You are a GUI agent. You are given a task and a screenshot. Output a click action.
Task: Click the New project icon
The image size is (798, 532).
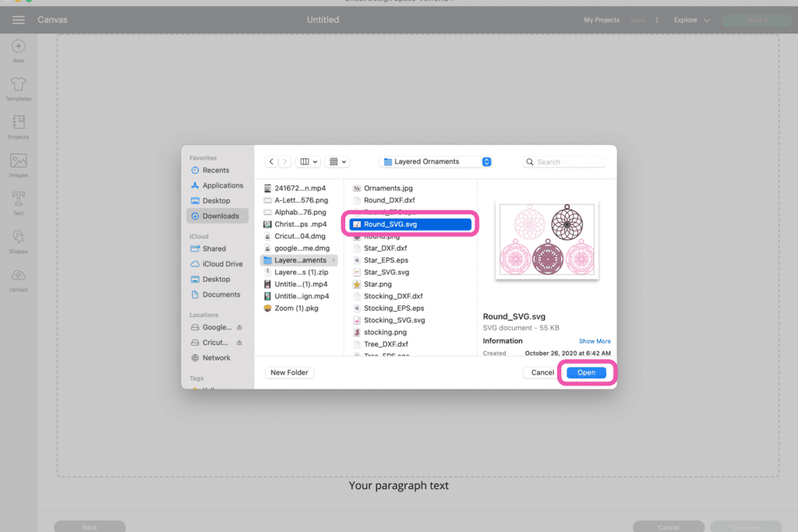[x=19, y=51]
